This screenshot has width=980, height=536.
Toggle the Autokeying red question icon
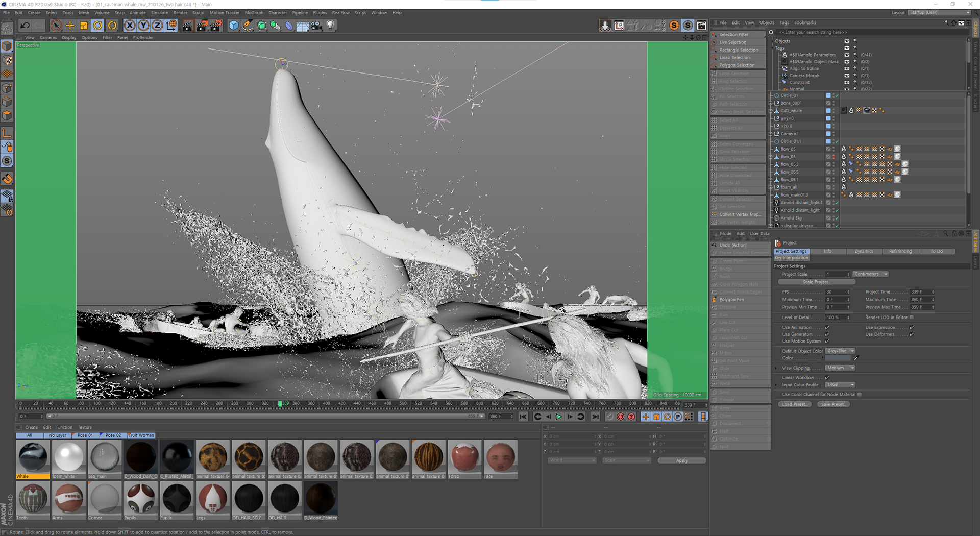coord(631,417)
